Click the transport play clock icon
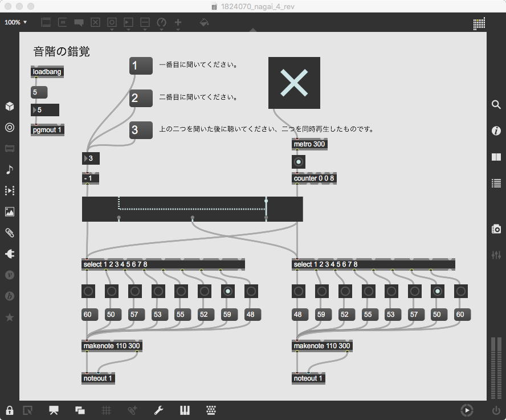This screenshot has height=420, width=506. tap(467, 410)
